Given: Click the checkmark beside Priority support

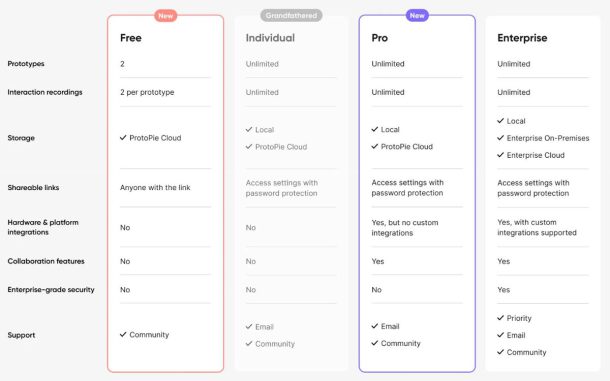Looking at the screenshot, I should click(500, 318).
